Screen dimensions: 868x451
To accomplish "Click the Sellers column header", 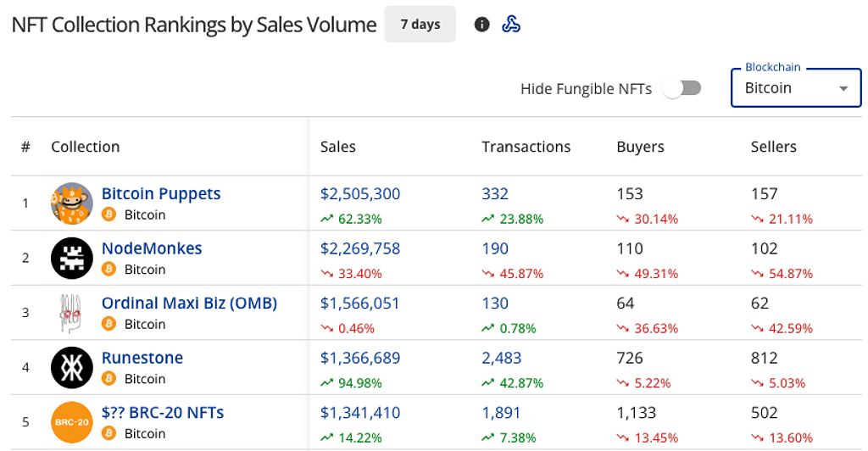I will [773, 147].
